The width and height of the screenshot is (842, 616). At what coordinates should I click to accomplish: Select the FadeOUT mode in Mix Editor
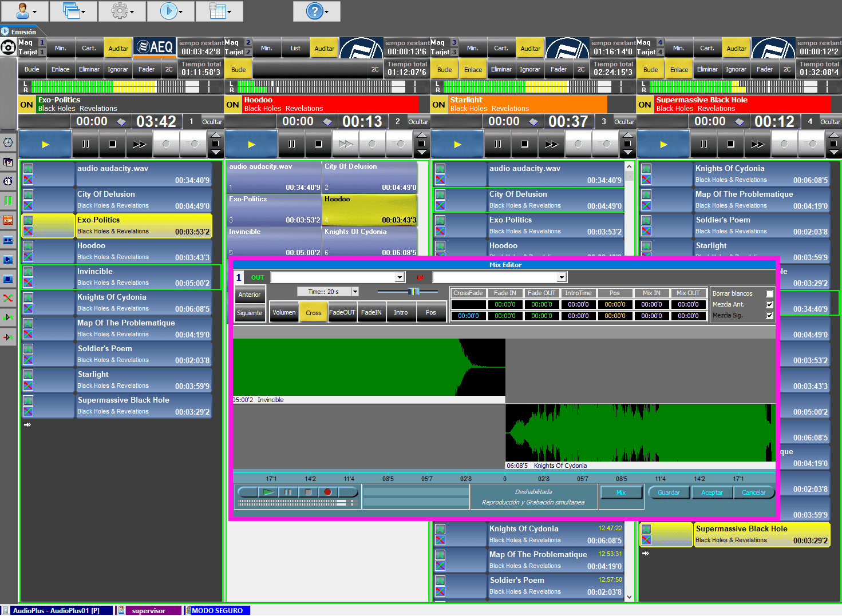(x=342, y=312)
